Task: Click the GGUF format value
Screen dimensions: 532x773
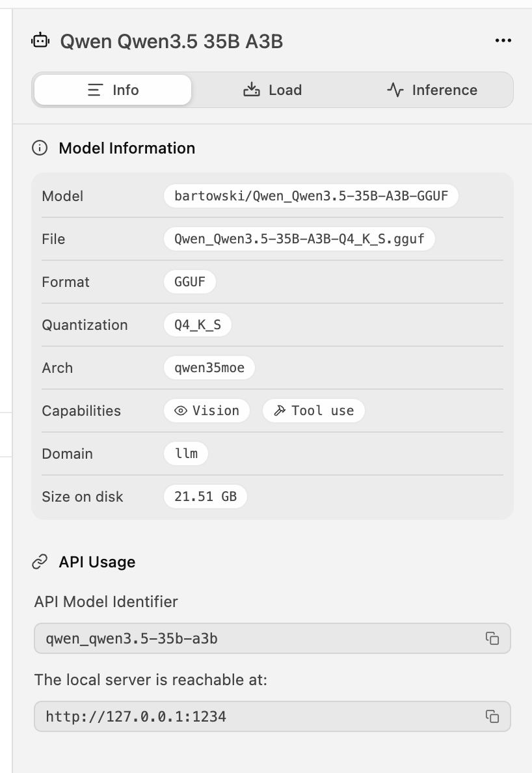Action: point(190,282)
